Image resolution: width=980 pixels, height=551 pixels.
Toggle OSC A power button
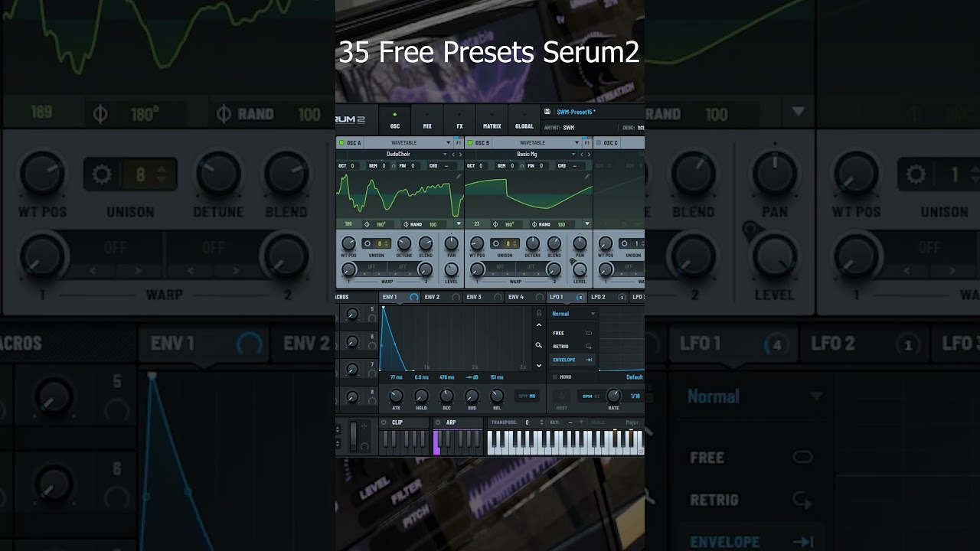coord(341,142)
